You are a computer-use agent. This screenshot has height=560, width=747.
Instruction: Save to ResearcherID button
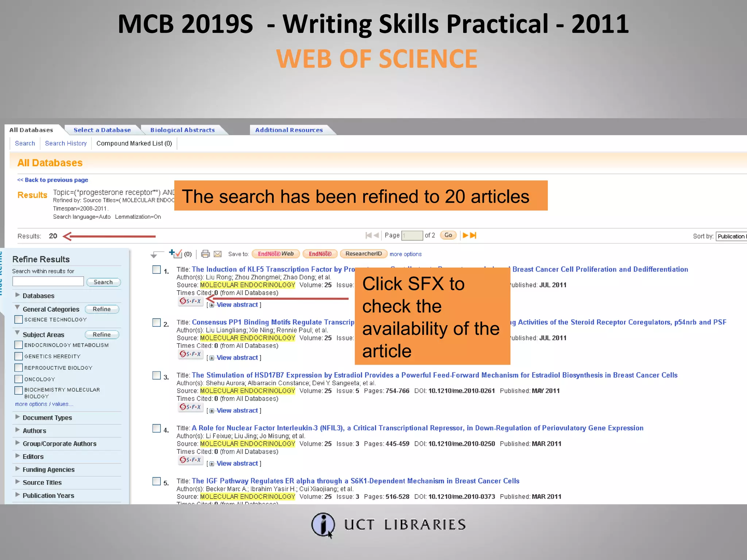(x=364, y=254)
